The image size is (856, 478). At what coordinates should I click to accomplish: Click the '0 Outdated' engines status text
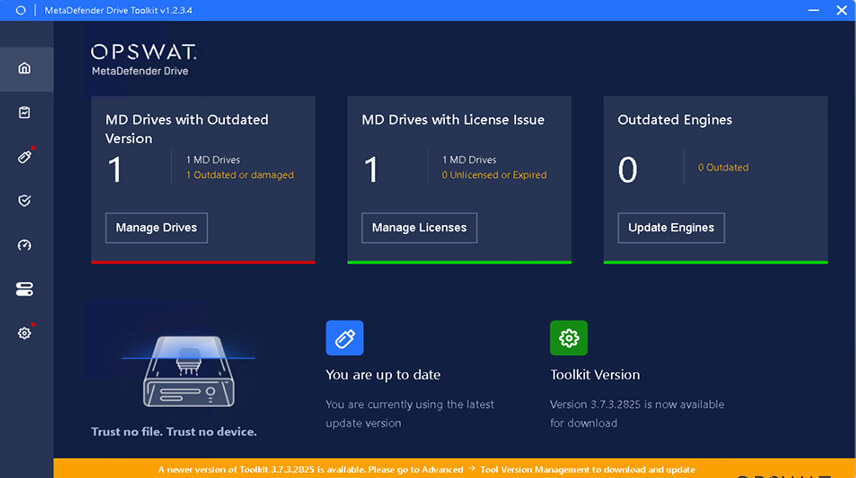click(x=723, y=167)
